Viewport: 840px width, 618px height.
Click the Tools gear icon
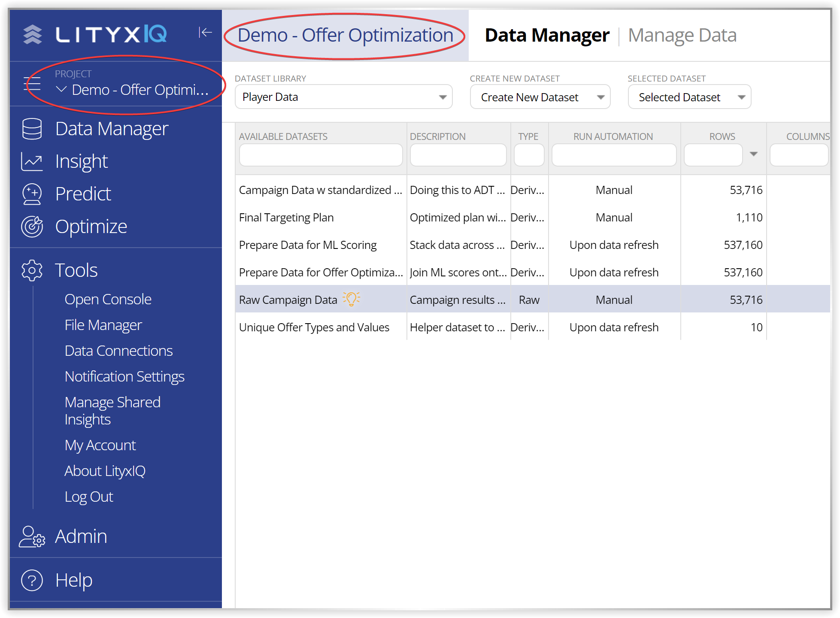(32, 270)
